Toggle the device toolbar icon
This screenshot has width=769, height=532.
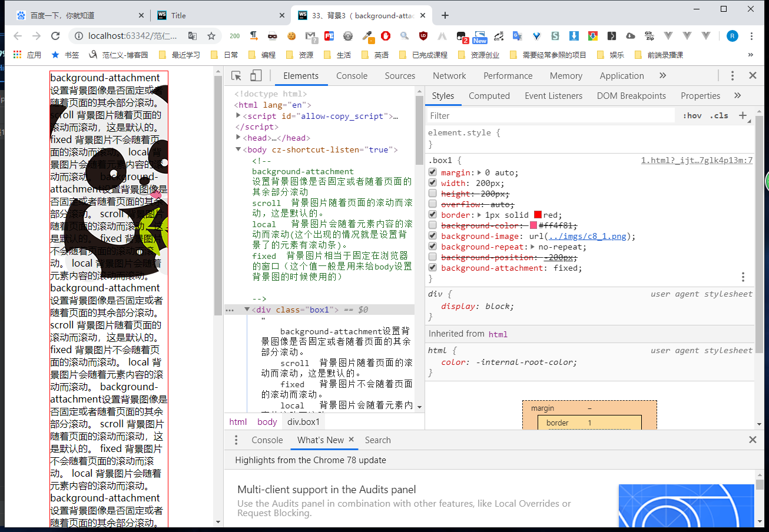click(x=256, y=75)
